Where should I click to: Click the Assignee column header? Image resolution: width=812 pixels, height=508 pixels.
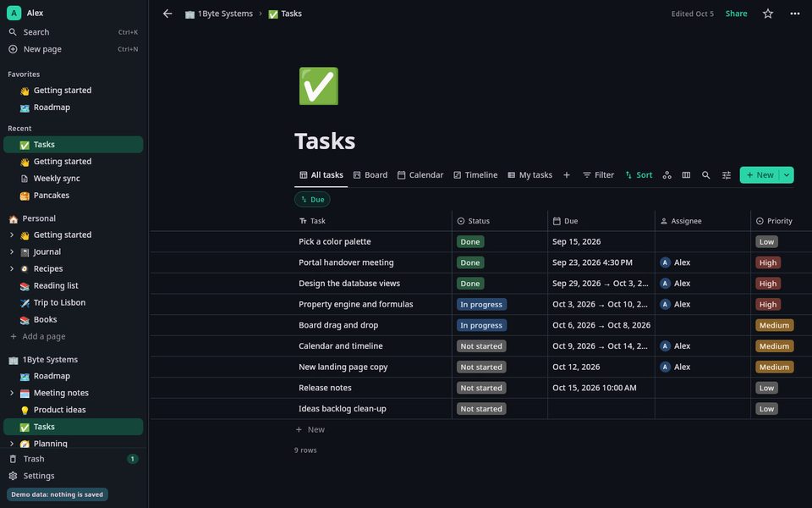point(703,221)
